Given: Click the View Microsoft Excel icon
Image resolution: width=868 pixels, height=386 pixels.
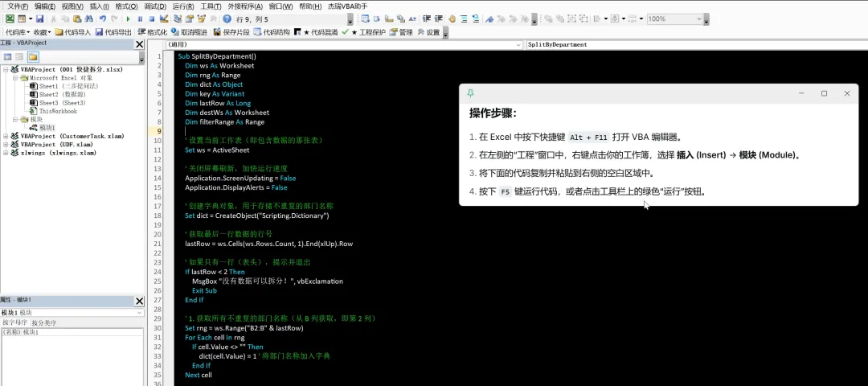Looking at the screenshot, I should [10, 18].
